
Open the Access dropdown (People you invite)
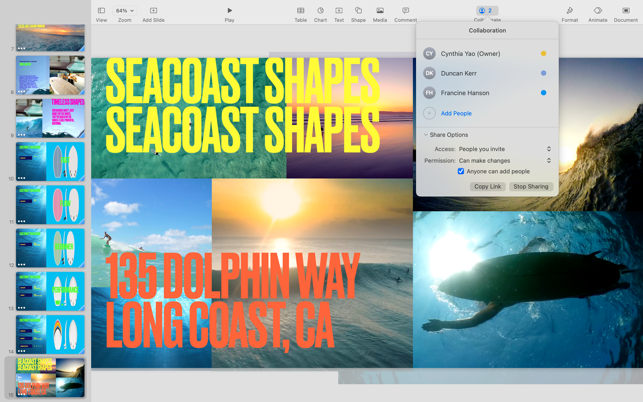pyautogui.click(x=504, y=149)
